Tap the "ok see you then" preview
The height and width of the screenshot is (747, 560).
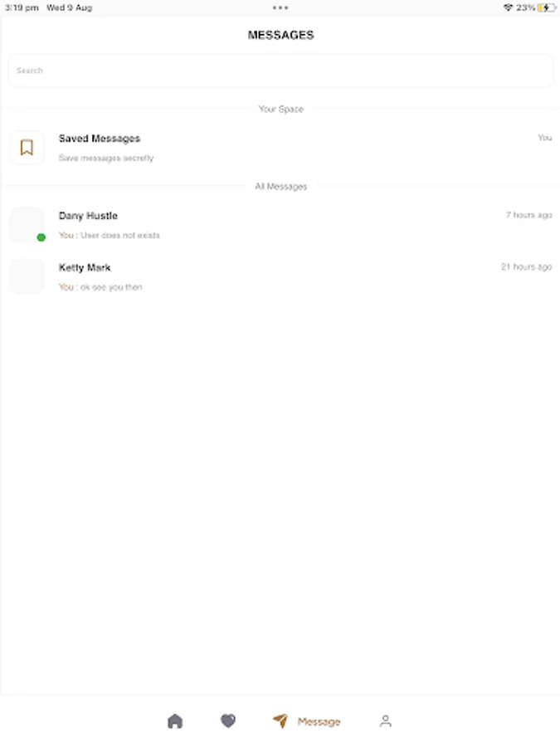pyautogui.click(x=111, y=287)
